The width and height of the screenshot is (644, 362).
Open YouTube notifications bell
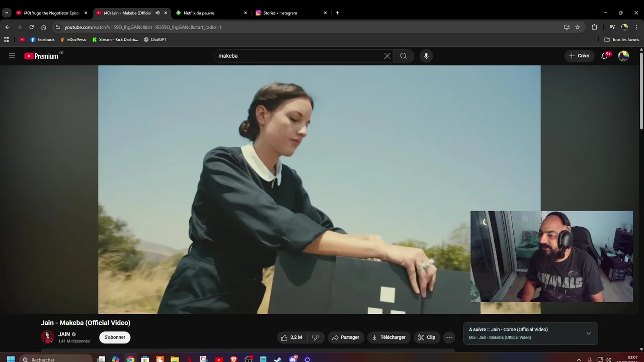pos(604,56)
